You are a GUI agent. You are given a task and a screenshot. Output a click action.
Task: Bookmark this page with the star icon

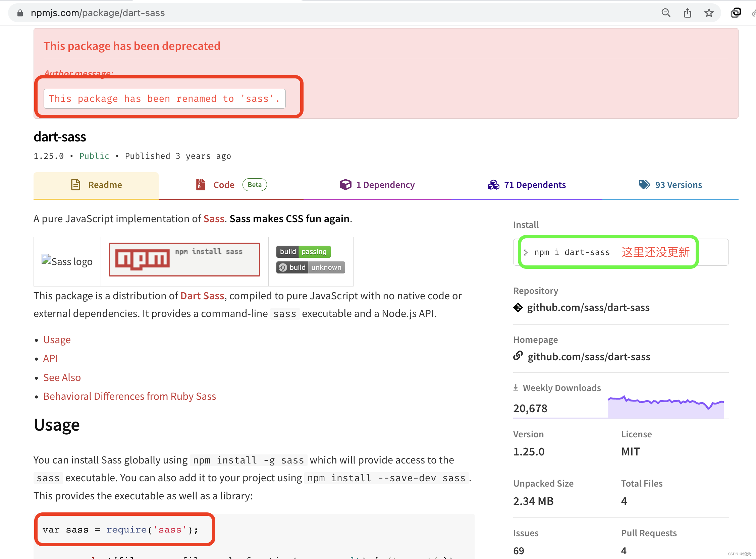pos(709,13)
